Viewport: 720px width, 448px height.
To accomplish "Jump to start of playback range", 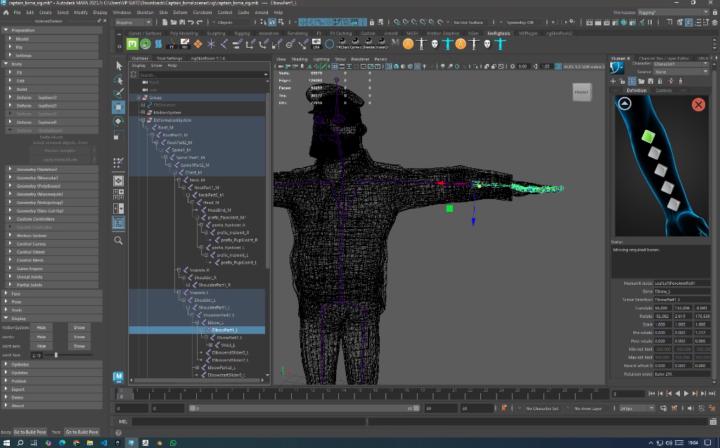I will tap(652, 393).
